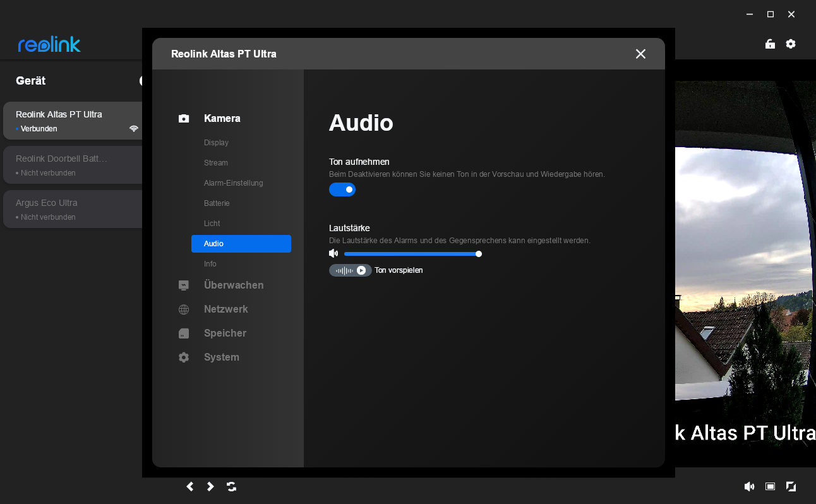Viewport: 816px width, 504px height.
Task: Expand the Überwachen settings section
Action: [234, 285]
